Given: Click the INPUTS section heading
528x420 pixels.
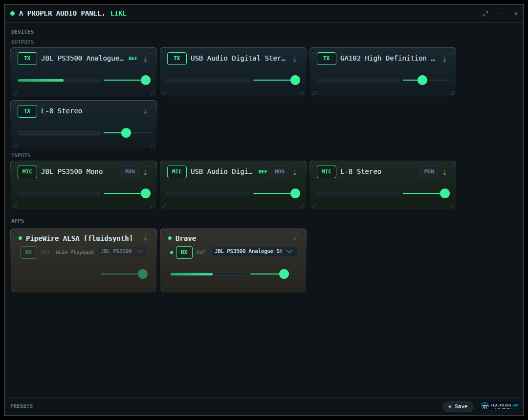Looking at the screenshot, I should pos(21,155).
